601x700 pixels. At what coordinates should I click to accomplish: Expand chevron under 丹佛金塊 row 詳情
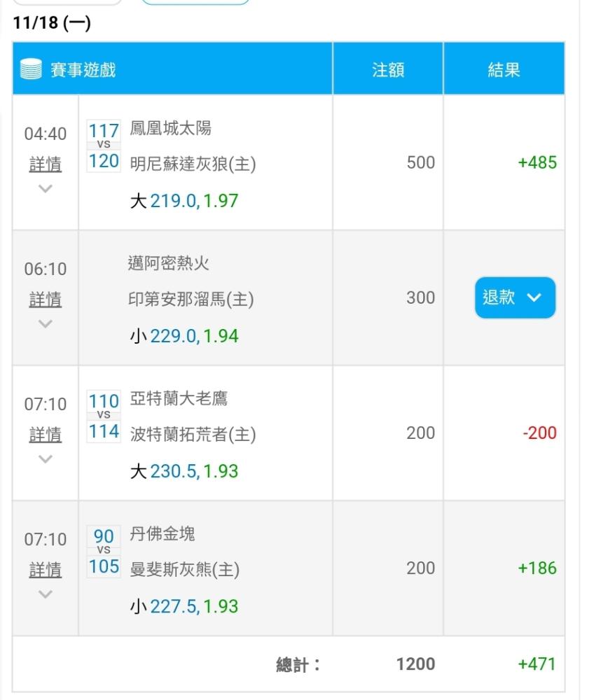click(x=45, y=594)
